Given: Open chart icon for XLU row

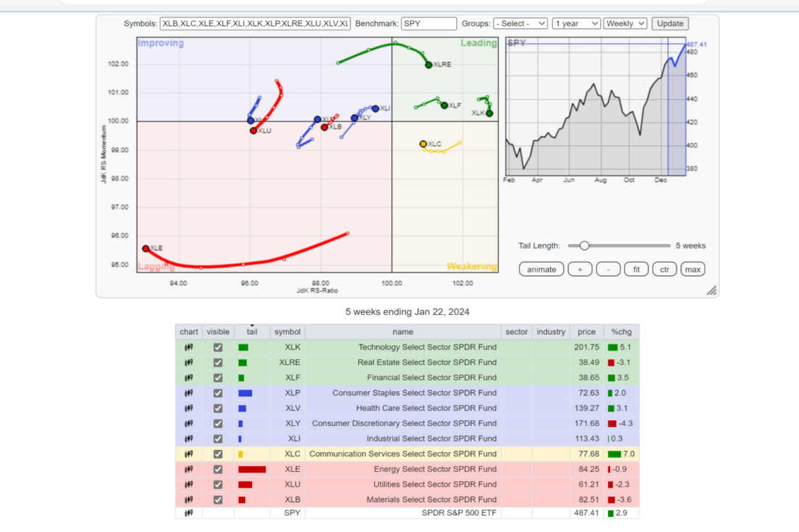Looking at the screenshot, I should pyautogui.click(x=189, y=485).
